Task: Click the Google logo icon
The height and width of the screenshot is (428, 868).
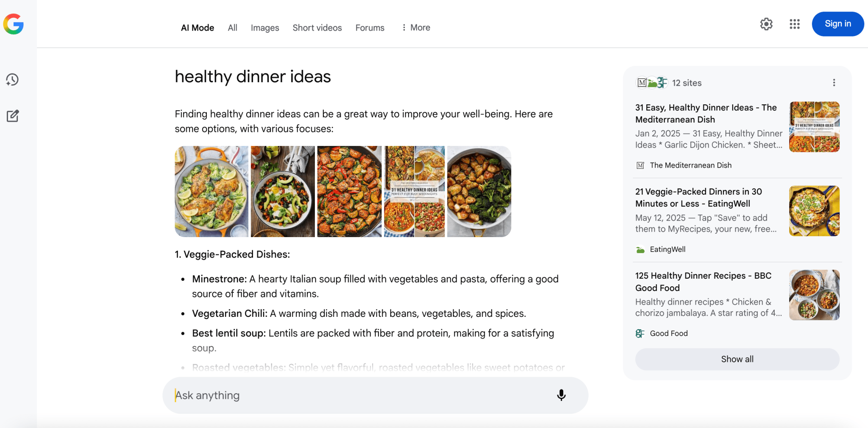Action: coord(14,24)
